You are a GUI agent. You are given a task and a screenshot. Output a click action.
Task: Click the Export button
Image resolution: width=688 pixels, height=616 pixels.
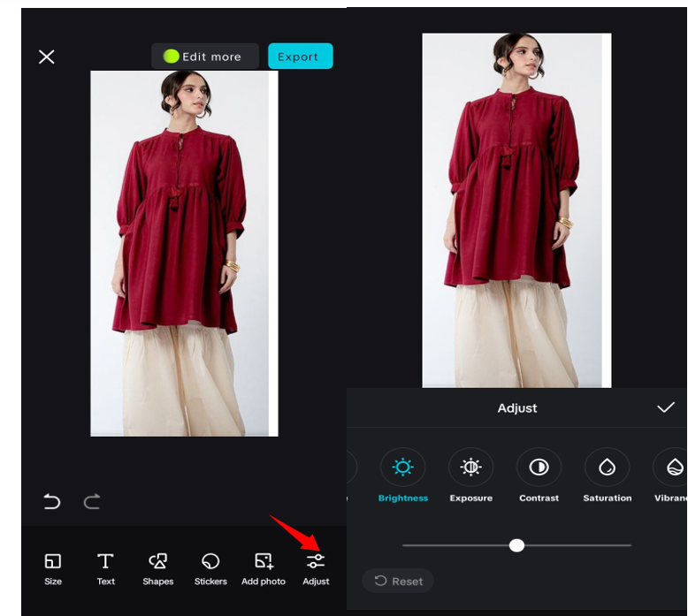(301, 56)
